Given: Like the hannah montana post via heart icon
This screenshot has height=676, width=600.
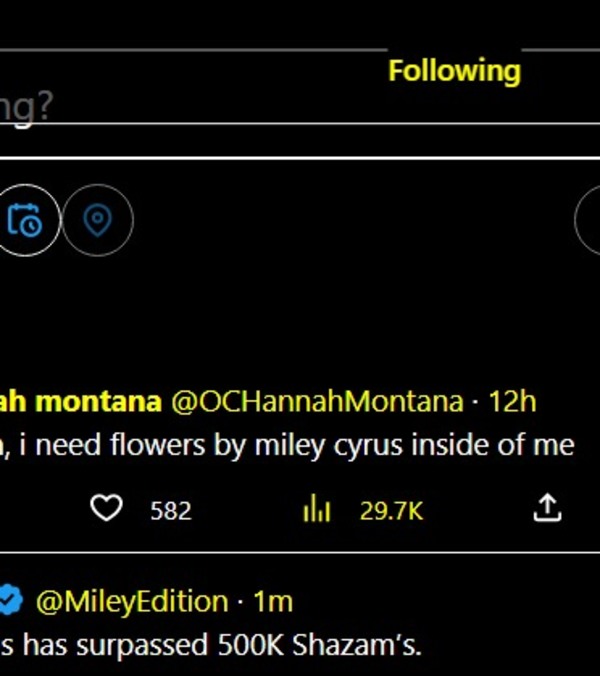Looking at the screenshot, I should click(x=106, y=510).
